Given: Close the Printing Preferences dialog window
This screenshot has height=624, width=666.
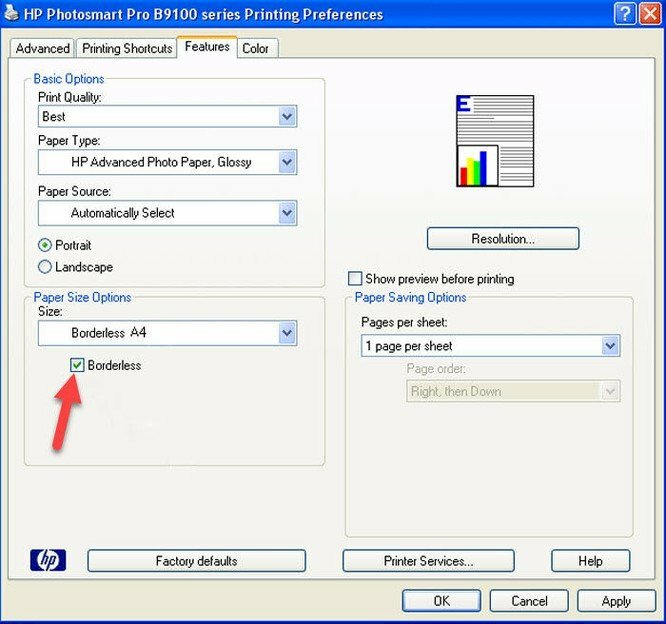Looking at the screenshot, I should (x=648, y=14).
